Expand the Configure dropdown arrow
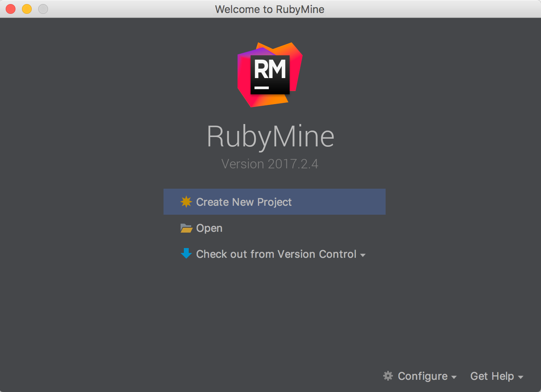541x392 pixels. (454, 377)
